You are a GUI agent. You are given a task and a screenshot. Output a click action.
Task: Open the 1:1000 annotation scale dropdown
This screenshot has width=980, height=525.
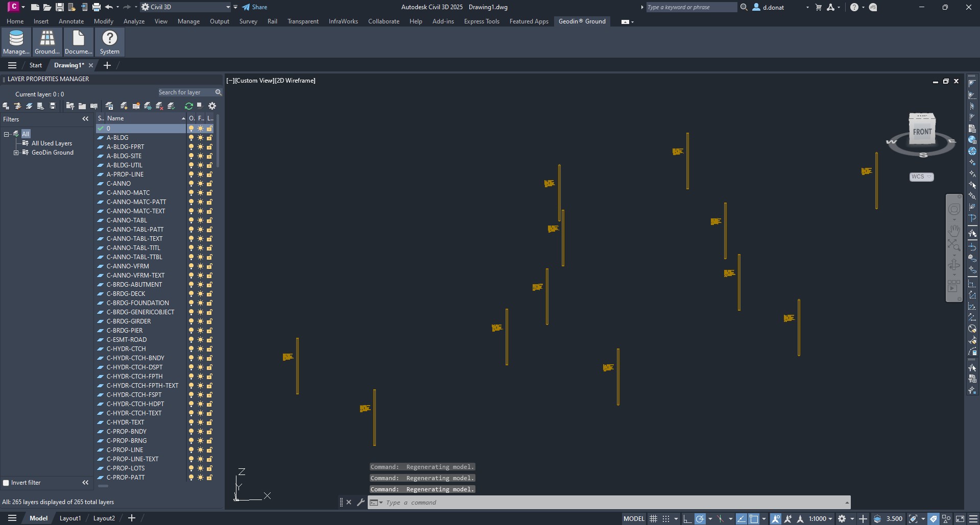(821, 519)
